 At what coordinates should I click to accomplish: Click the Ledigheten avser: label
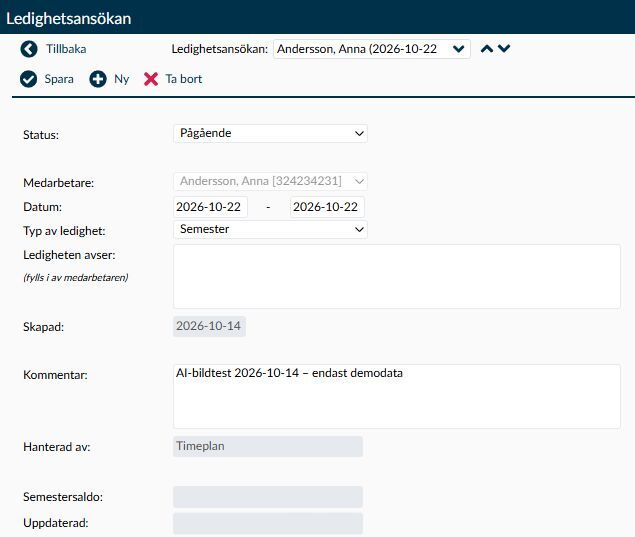pyautogui.click(x=69, y=255)
